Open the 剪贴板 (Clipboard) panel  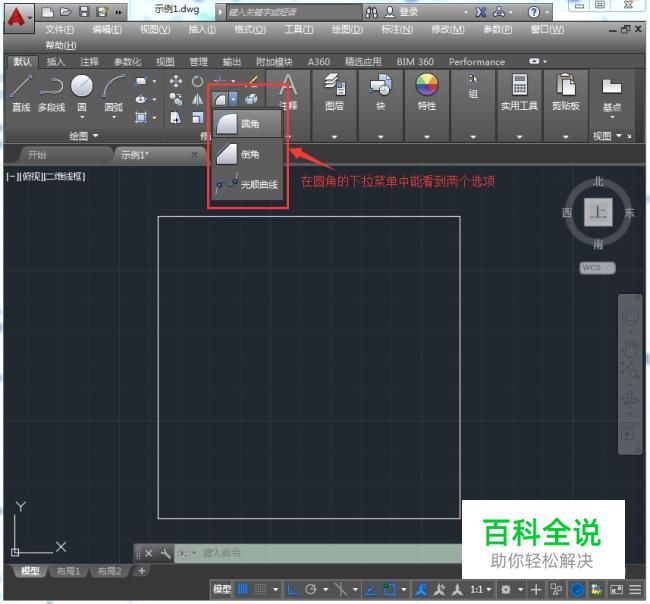565,92
